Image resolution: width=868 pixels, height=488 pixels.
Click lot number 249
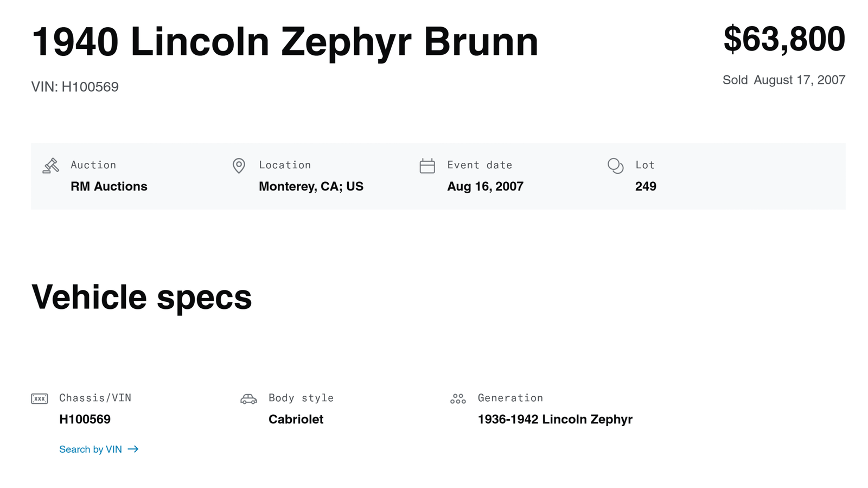pyautogui.click(x=646, y=186)
